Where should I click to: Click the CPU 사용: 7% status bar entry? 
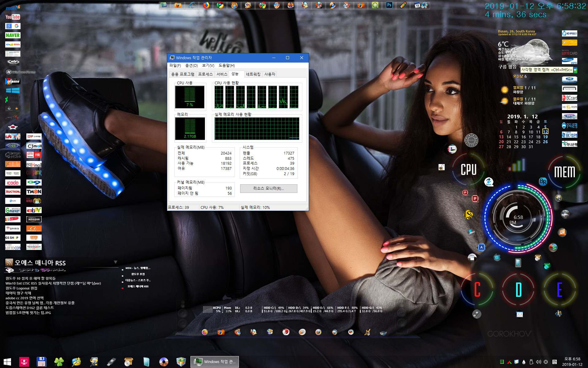tap(212, 208)
